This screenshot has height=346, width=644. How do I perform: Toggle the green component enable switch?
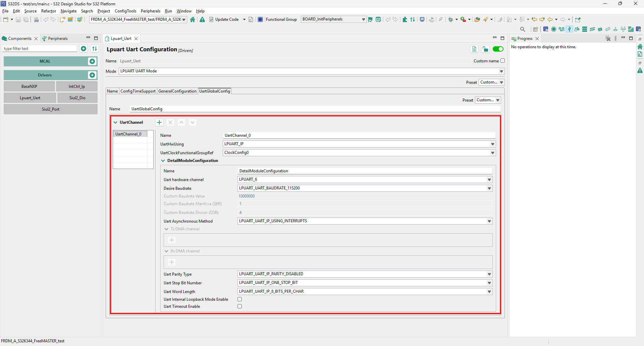[x=498, y=49]
